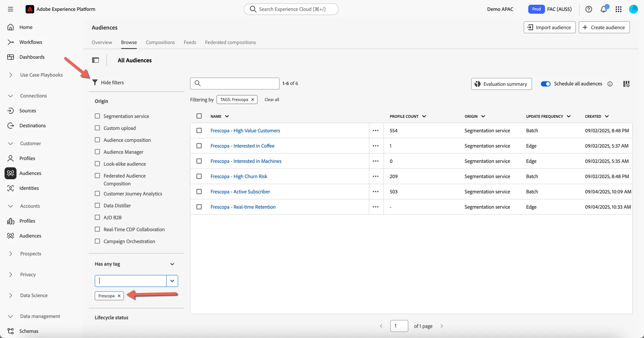The width and height of the screenshot is (644, 338).
Task: Open the help question mark icon
Action: [x=588, y=9]
